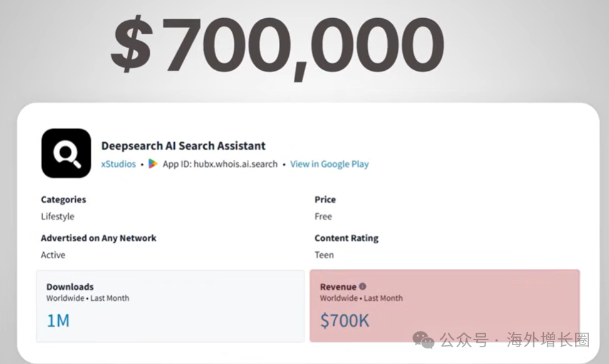The width and height of the screenshot is (609, 364).
Task: Click the Google Play logo icon
Action: (153, 164)
